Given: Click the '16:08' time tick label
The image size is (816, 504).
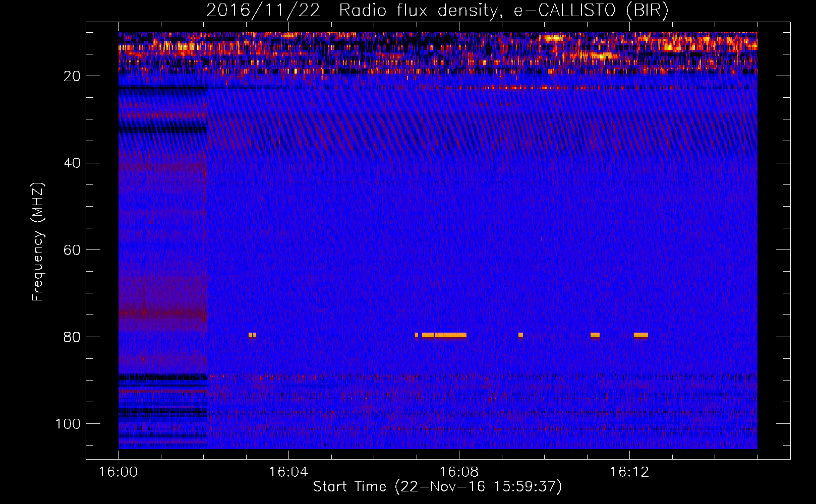Looking at the screenshot, I should [459, 472].
